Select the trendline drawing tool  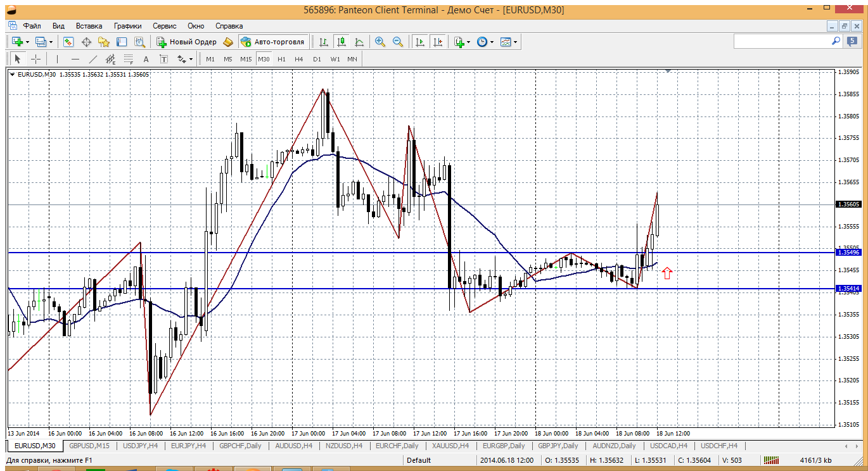point(93,59)
